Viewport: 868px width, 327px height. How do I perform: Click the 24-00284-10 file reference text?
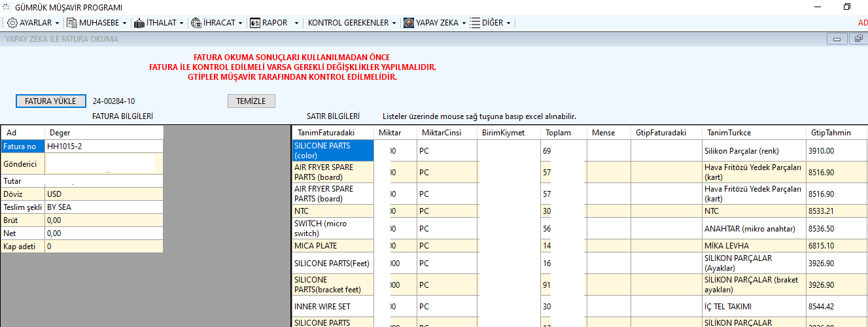tap(114, 101)
